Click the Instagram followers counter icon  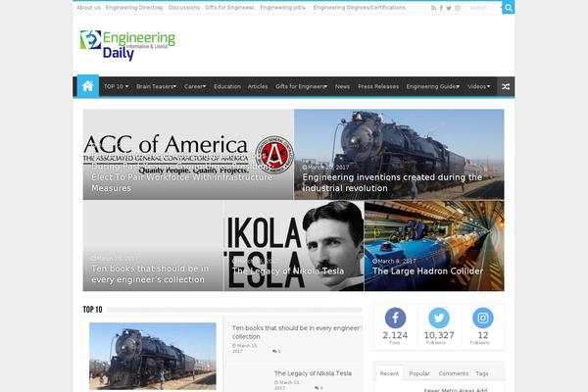click(483, 318)
